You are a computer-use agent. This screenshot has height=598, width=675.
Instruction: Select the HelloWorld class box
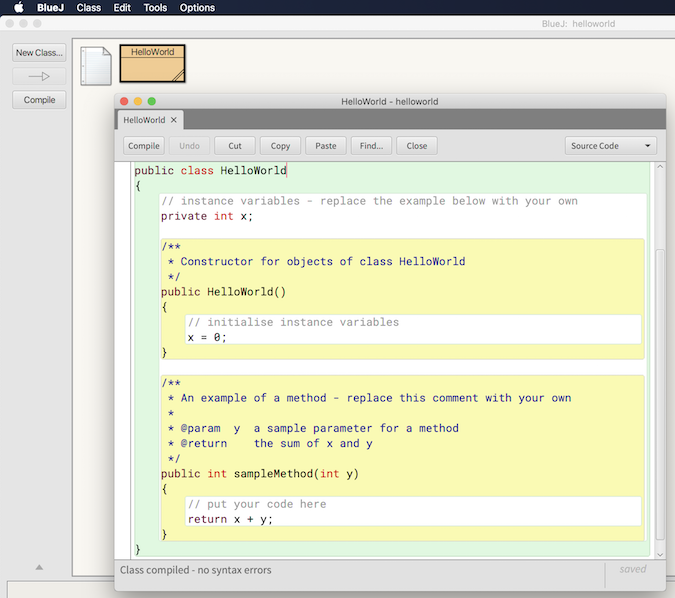point(152,63)
